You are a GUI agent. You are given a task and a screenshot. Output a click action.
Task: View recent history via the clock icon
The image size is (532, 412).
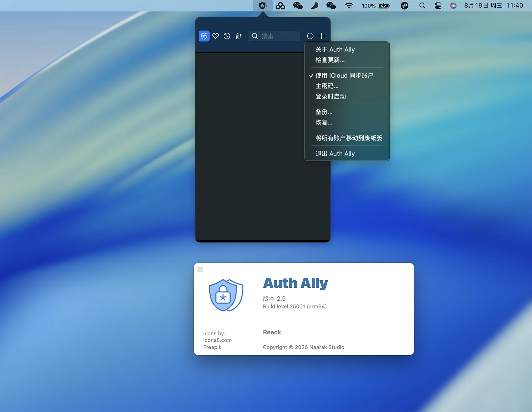coord(227,36)
